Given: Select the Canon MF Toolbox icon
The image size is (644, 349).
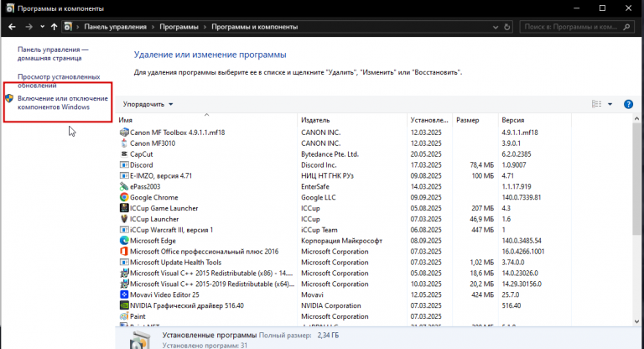Looking at the screenshot, I should pos(124,133).
